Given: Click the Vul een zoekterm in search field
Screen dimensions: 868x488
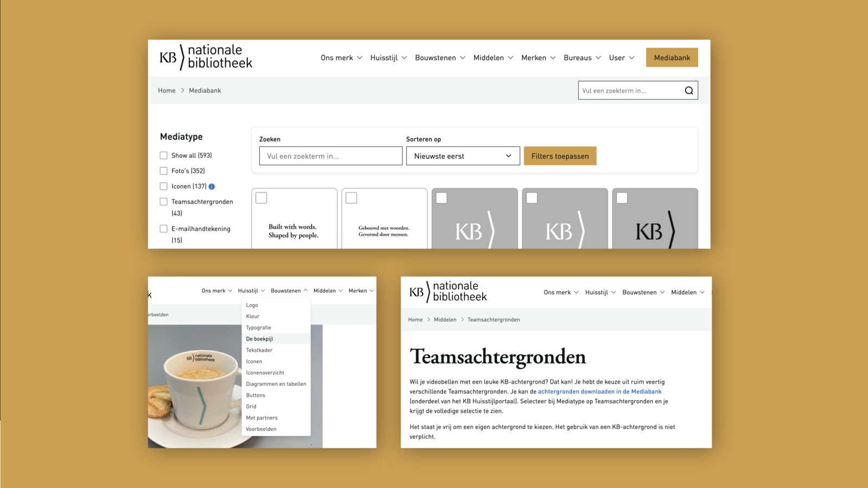Looking at the screenshot, I should tap(330, 156).
